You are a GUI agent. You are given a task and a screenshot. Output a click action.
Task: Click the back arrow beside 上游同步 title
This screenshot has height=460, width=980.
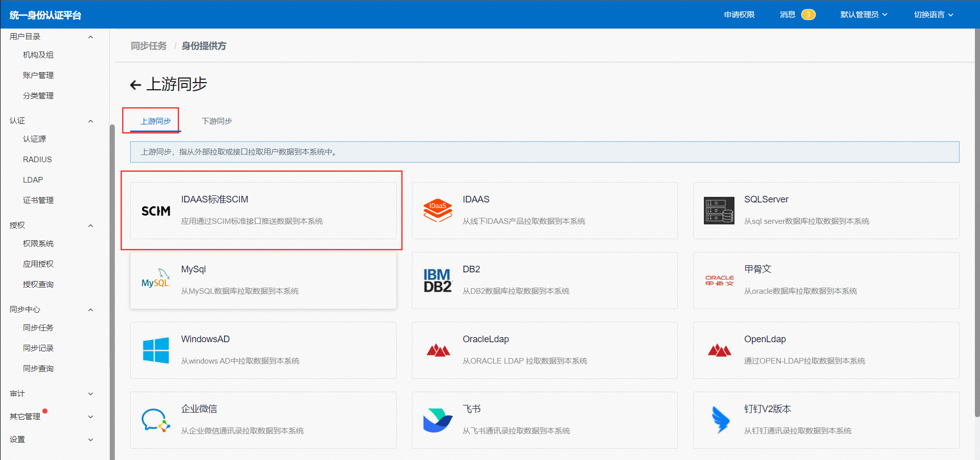[135, 85]
